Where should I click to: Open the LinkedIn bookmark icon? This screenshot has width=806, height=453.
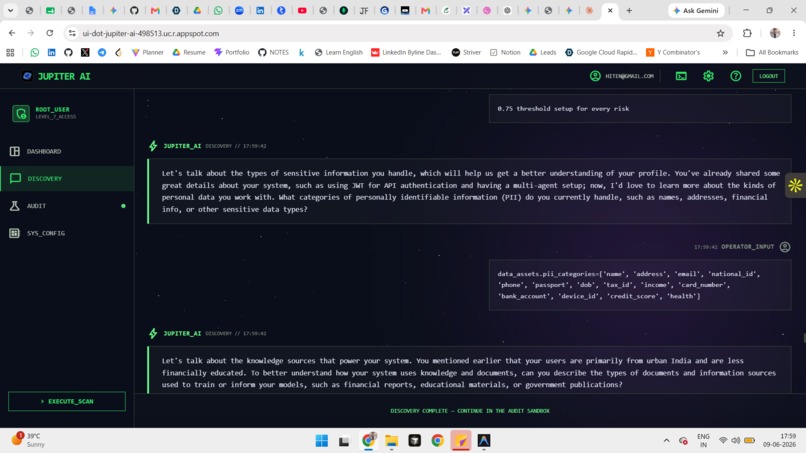tap(51, 52)
